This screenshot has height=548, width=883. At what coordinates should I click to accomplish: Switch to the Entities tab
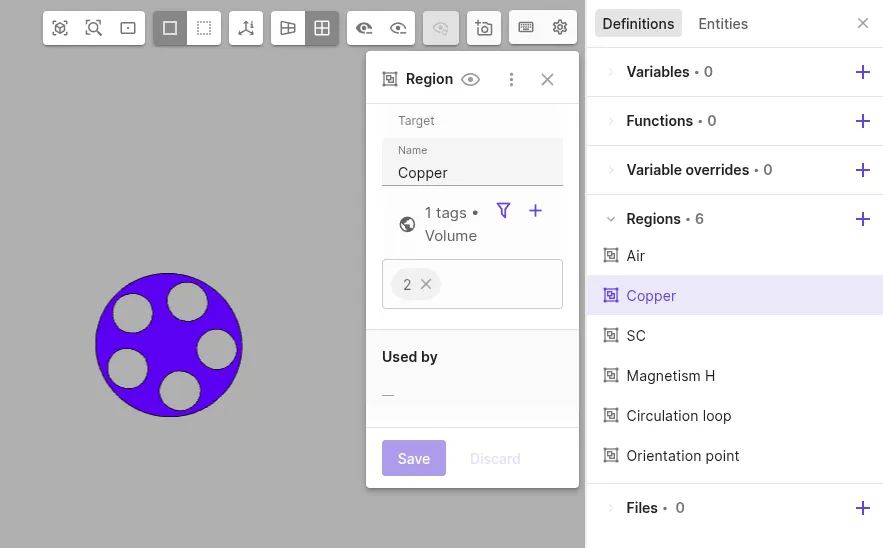click(723, 24)
